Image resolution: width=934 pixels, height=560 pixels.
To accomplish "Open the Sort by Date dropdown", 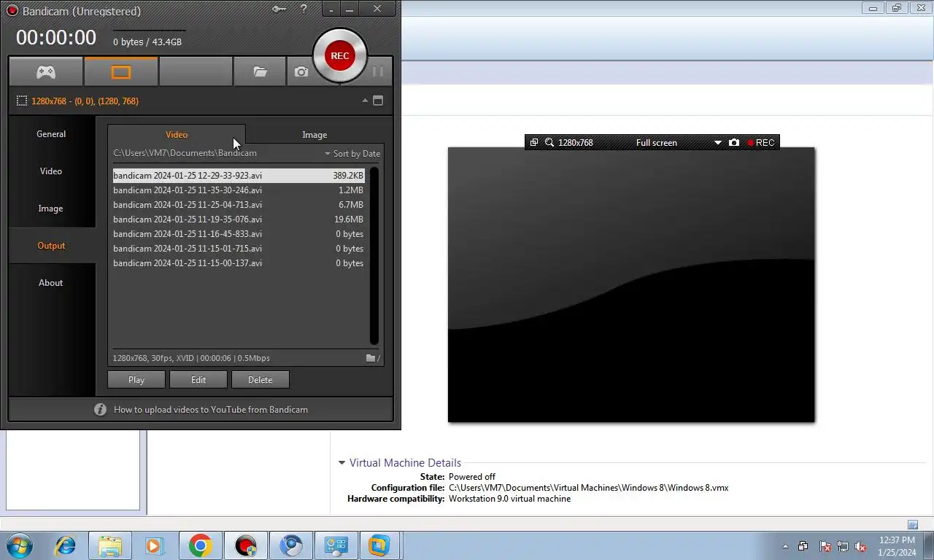I will point(352,154).
